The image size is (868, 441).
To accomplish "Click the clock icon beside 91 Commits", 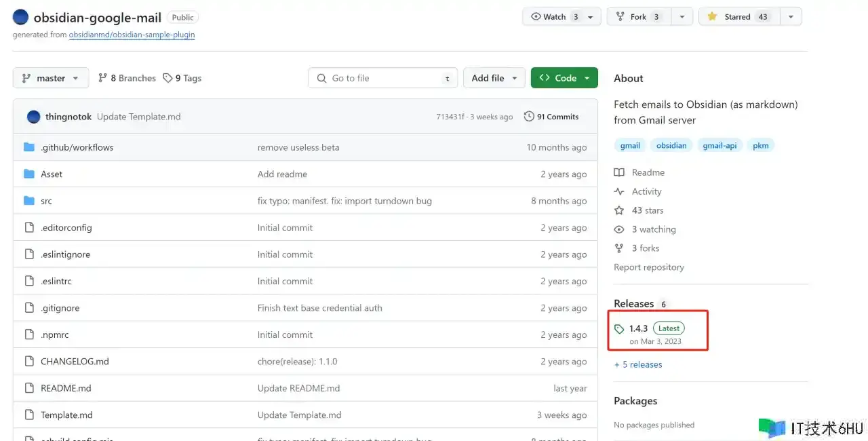I will click(529, 117).
